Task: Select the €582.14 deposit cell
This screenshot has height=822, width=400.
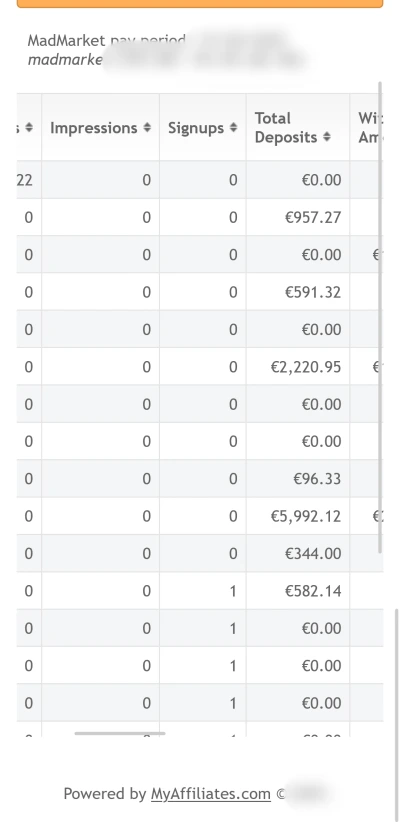Action: click(298, 591)
